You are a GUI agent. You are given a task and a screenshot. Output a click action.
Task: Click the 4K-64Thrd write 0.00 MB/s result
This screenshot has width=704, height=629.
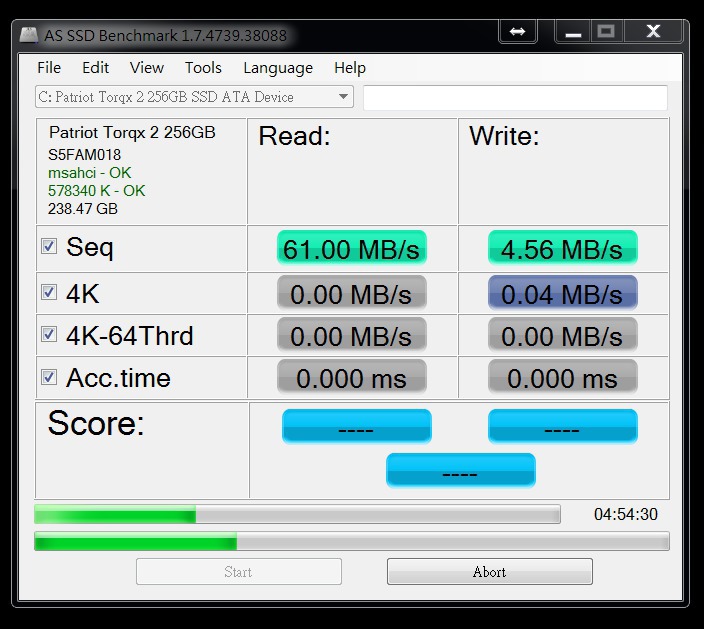pyautogui.click(x=563, y=335)
